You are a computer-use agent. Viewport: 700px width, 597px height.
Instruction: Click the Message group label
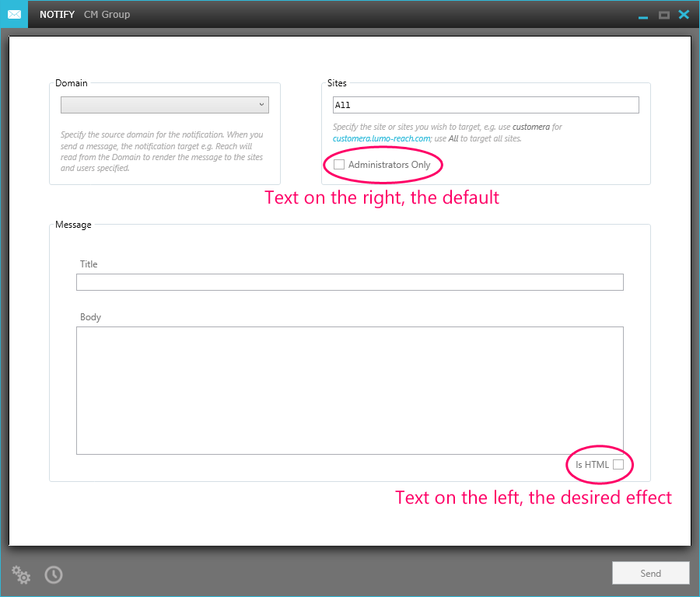(73, 225)
